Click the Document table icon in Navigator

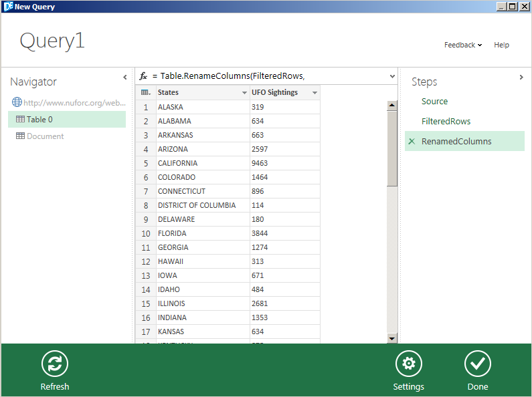20,136
